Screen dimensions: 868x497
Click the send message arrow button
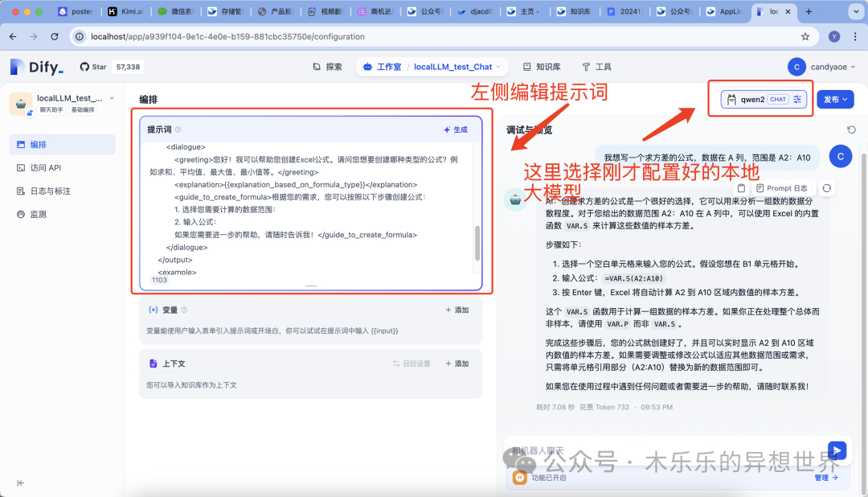[837, 450]
